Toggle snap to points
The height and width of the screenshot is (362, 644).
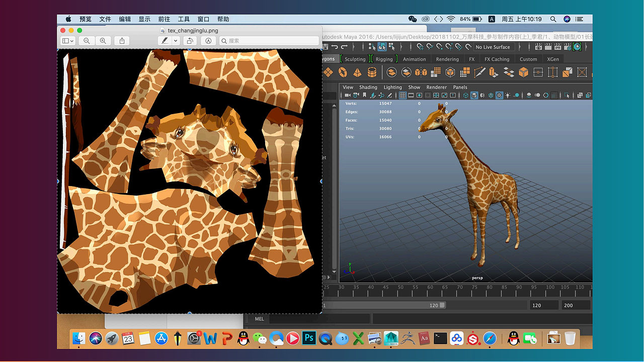click(439, 47)
